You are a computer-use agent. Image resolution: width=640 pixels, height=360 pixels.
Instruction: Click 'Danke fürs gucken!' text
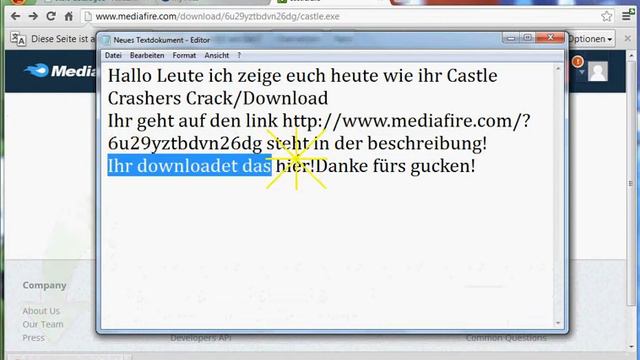(x=395, y=166)
